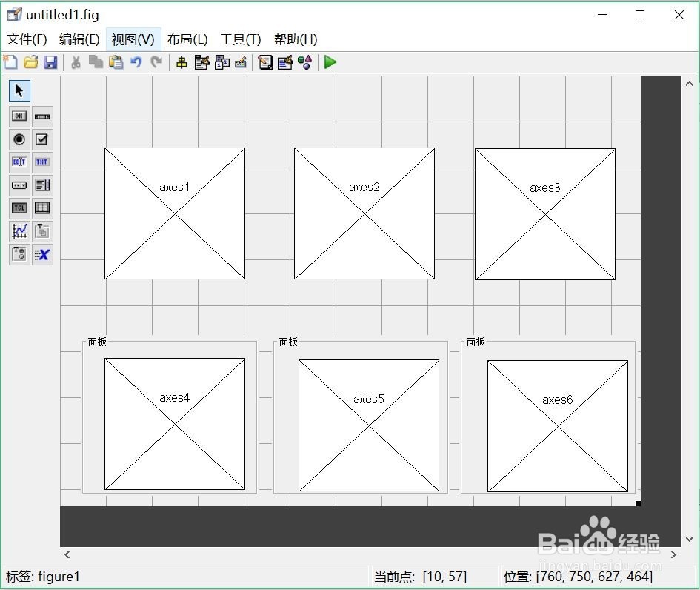Select the axes5 object inside panel
The image size is (700, 590).
tap(369, 425)
